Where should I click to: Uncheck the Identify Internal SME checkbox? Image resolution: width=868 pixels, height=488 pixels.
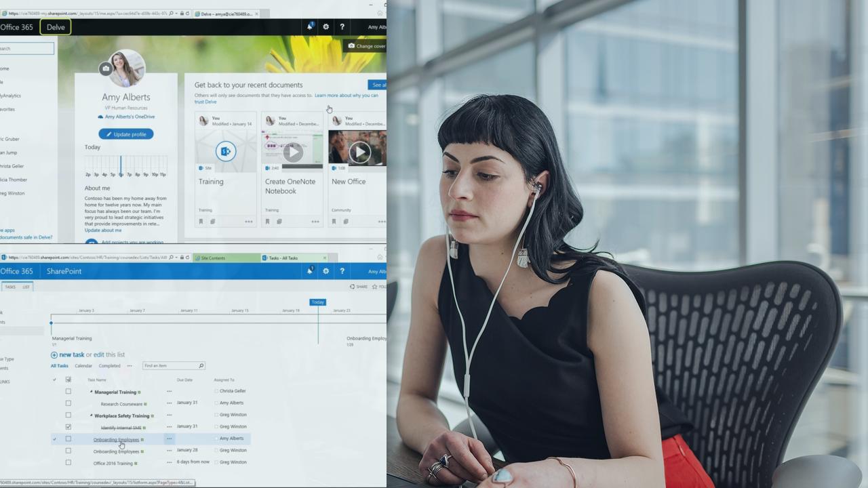coord(68,427)
